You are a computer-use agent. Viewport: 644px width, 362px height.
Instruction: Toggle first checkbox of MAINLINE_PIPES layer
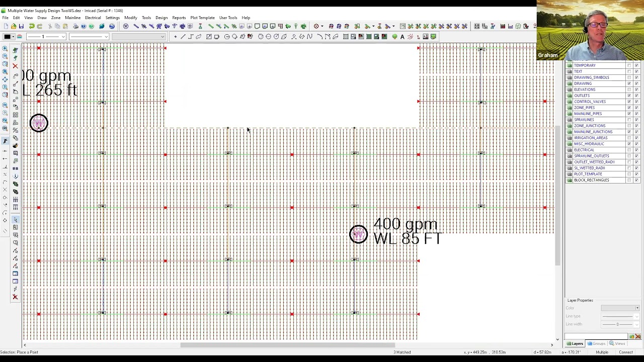(x=629, y=114)
